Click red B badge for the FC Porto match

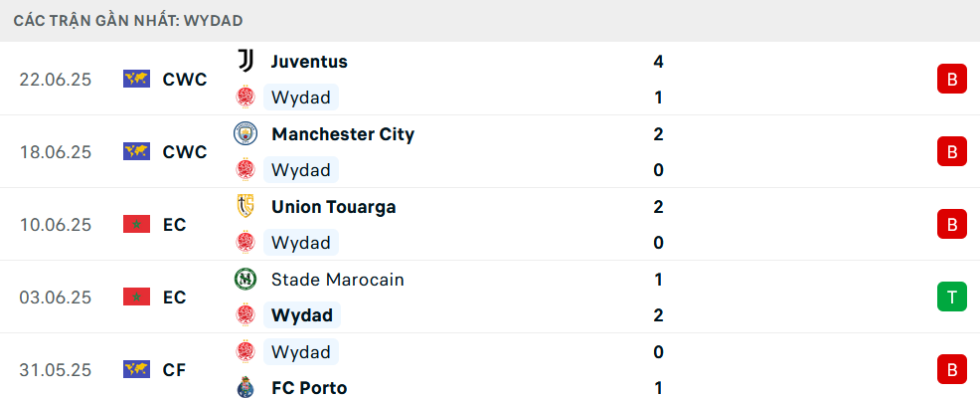coord(952,370)
